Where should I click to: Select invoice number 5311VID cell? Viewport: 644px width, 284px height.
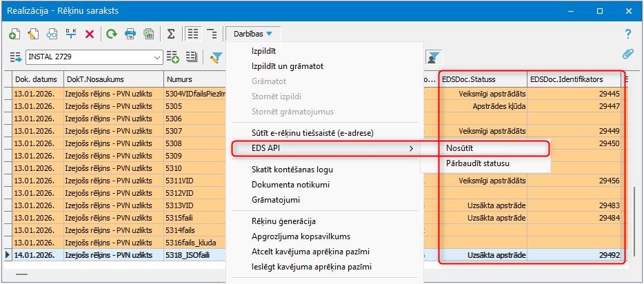pyautogui.click(x=194, y=181)
